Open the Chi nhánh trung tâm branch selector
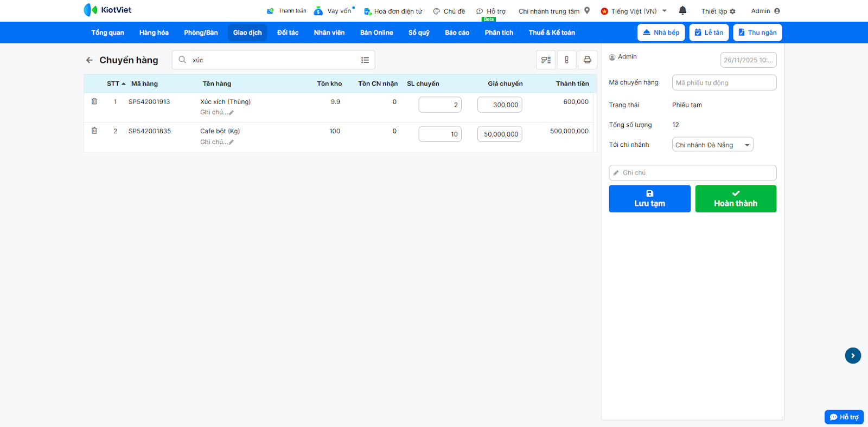Viewport: 868px width, 427px height. point(554,11)
